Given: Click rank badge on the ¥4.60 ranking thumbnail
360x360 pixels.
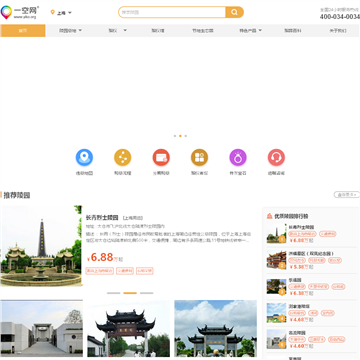Looking at the screenshot, I should (x=282, y=345).
